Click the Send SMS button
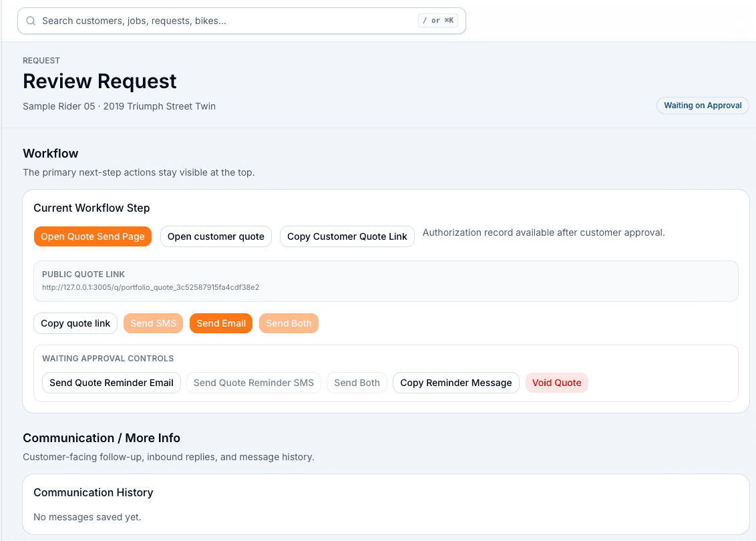756x541 pixels. pos(154,323)
